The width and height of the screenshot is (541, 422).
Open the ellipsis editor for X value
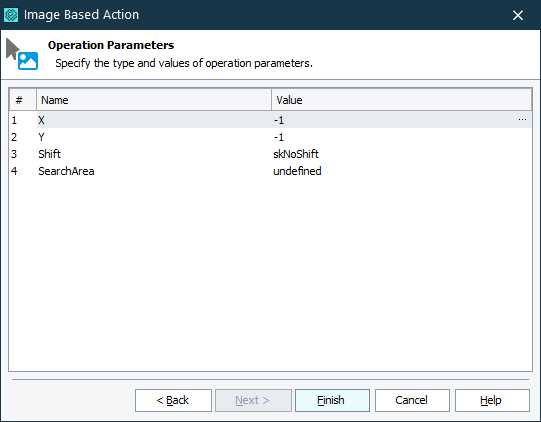click(522, 120)
